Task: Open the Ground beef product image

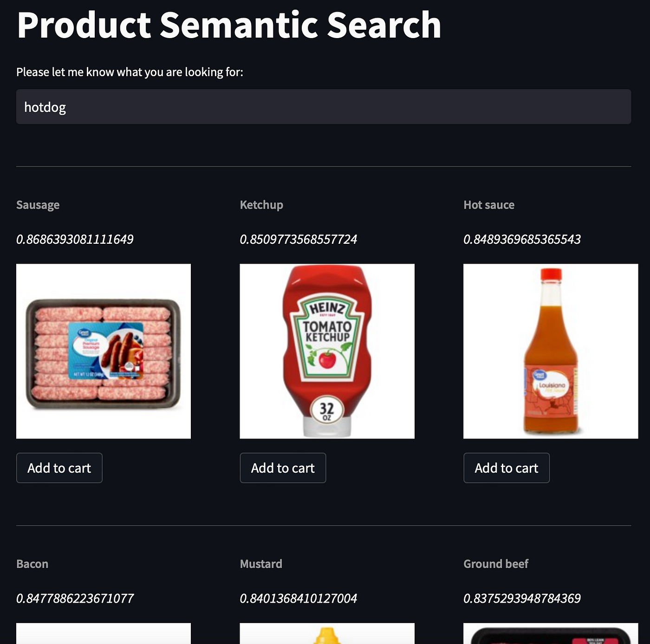Action: click(x=551, y=633)
